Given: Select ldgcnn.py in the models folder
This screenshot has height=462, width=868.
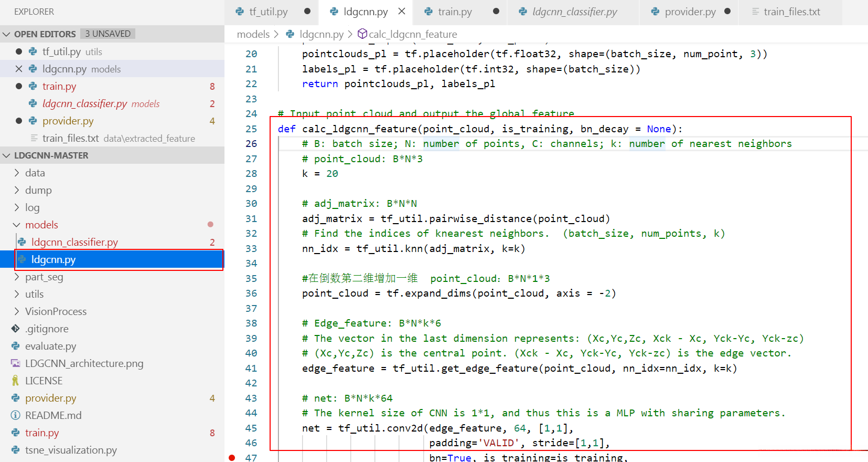Looking at the screenshot, I should (112, 259).
